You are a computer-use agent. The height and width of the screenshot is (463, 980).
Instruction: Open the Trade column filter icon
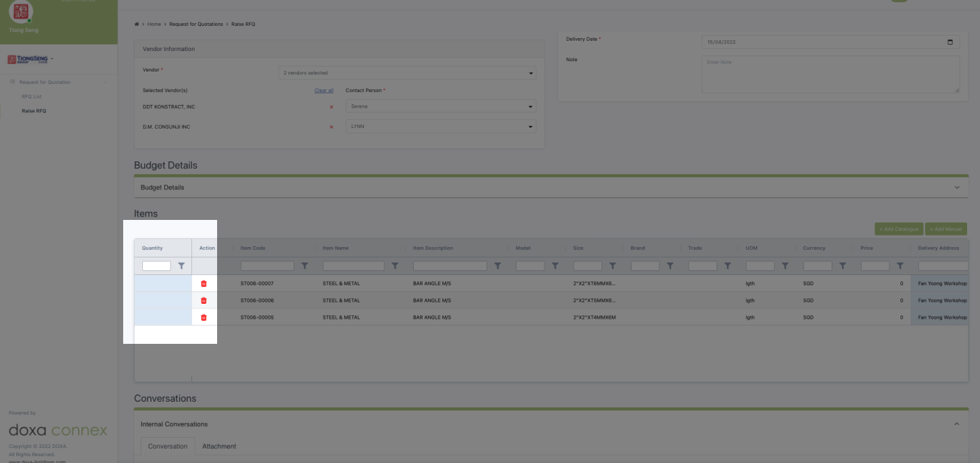[728, 266]
